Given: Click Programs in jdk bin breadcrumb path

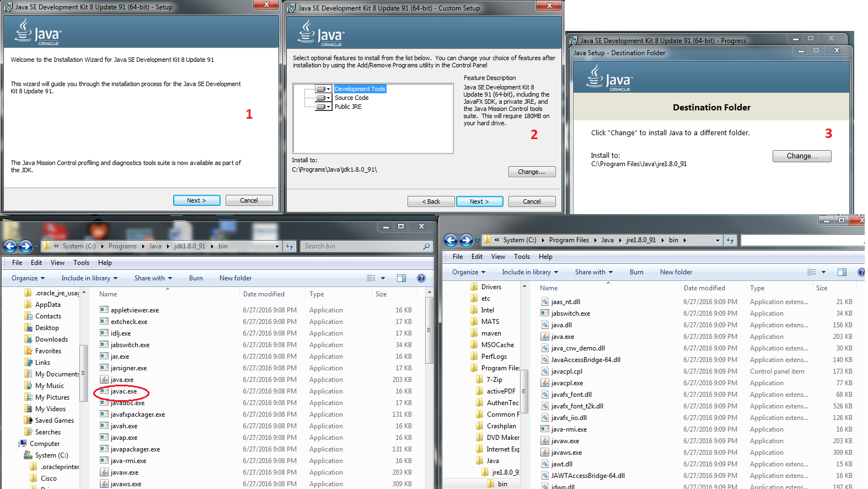Looking at the screenshot, I should pyautogui.click(x=122, y=246).
